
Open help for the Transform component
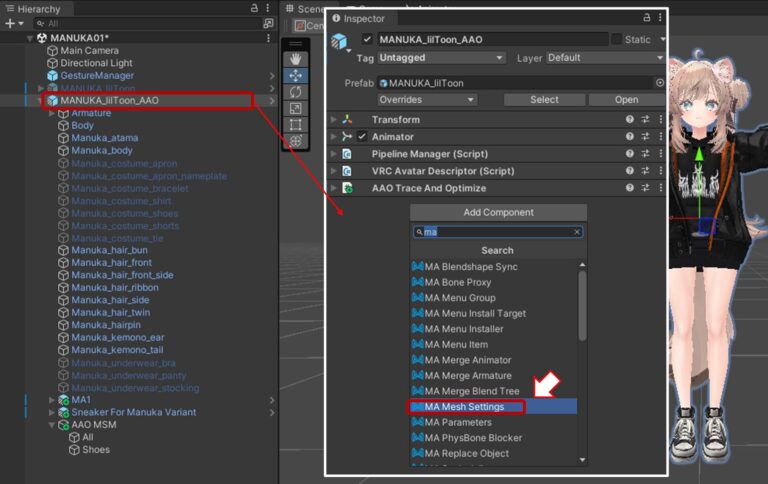pos(630,120)
